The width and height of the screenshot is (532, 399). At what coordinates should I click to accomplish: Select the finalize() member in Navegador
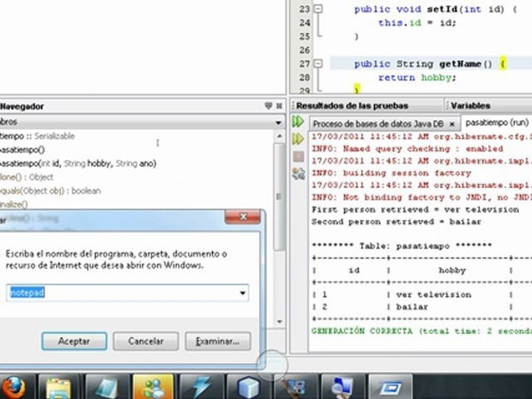[13, 204]
